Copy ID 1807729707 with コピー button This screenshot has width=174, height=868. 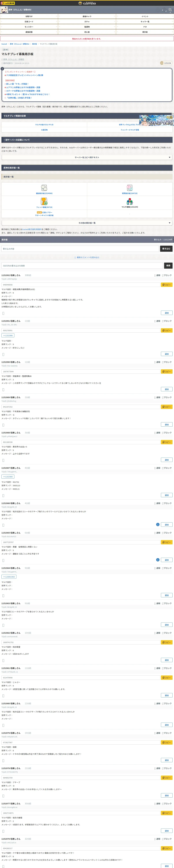(x=167, y=542)
